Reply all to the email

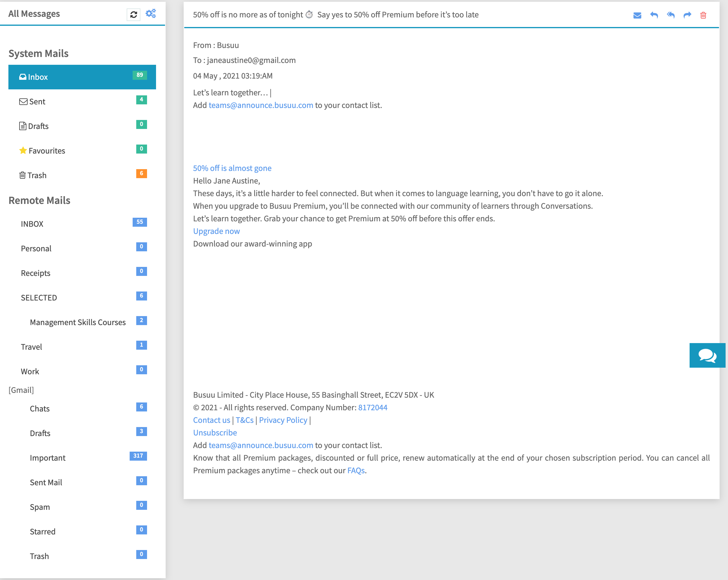click(x=670, y=15)
